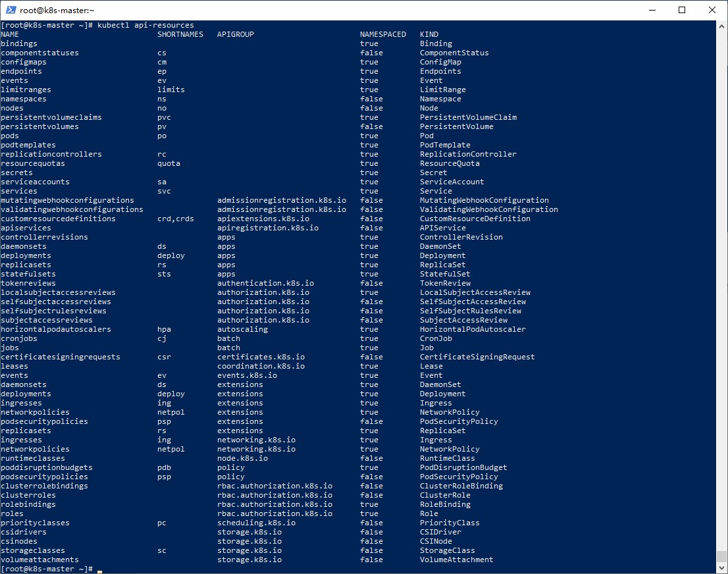The height and width of the screenshot is (574, 728).
Task: Click the 'nodes' resource name
Action: pyautogui.click(x=12, y=108)
